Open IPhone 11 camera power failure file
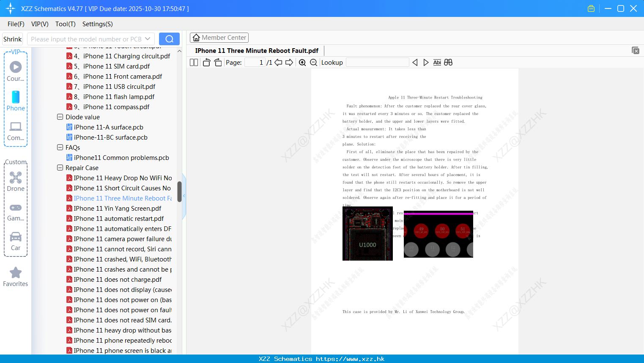The width and height of the screenshot is (644, 363). (119, 239)
